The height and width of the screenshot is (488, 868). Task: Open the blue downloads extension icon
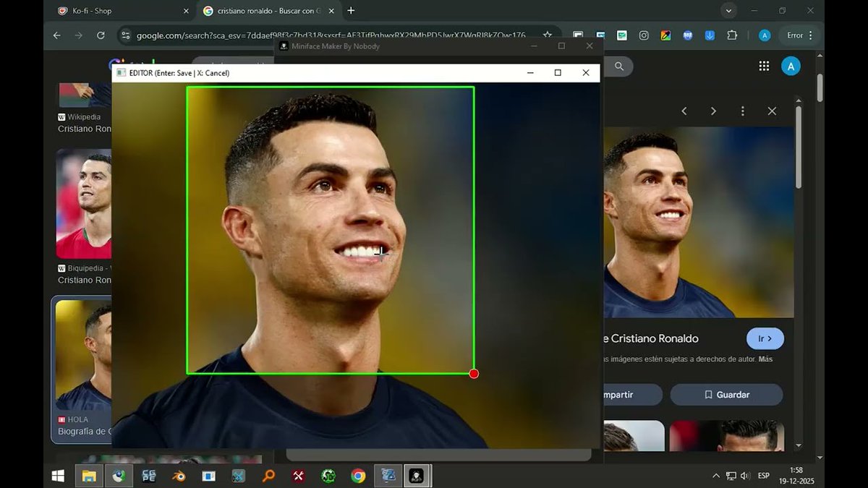pyautogui.click(x=710, y=35)
